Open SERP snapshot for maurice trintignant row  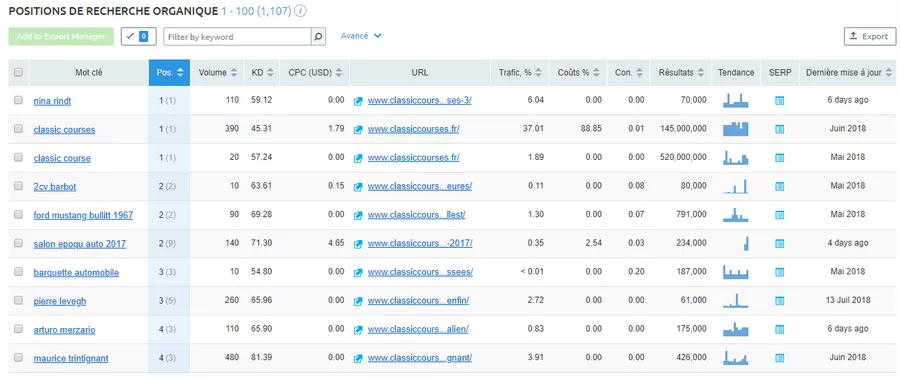pyautogui.click(x=779, y=358)
